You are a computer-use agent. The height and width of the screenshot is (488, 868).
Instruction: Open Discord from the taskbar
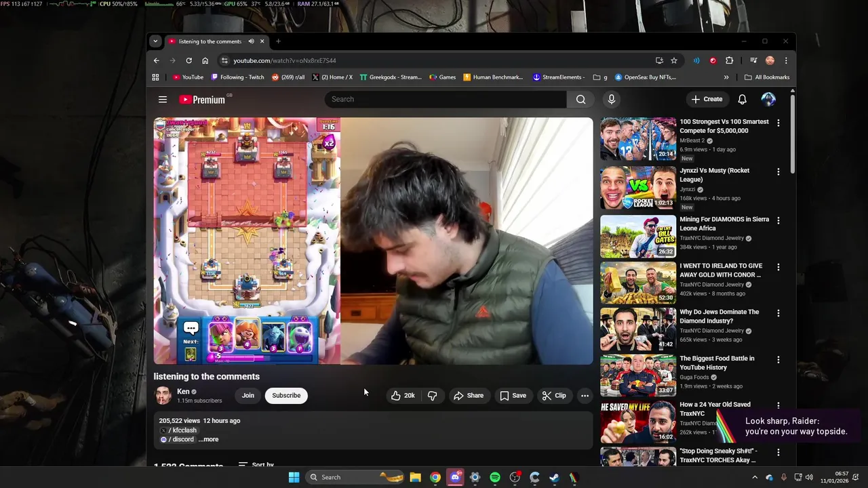(x=455, y=477)
